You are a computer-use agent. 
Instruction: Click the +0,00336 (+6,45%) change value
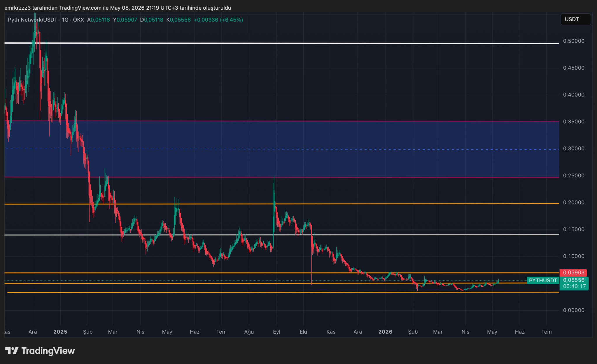coord(218,20)
